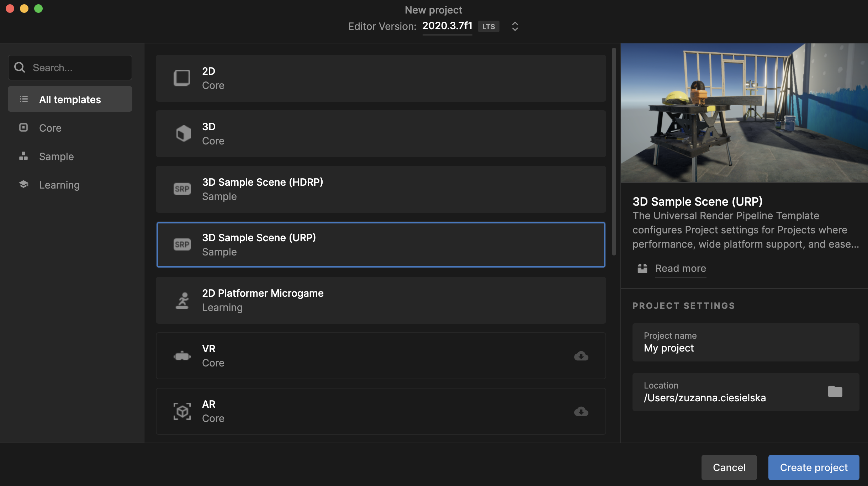868x486 pixels.
Task: Filter templates by Core category
Action: click(x=50, y=128)
